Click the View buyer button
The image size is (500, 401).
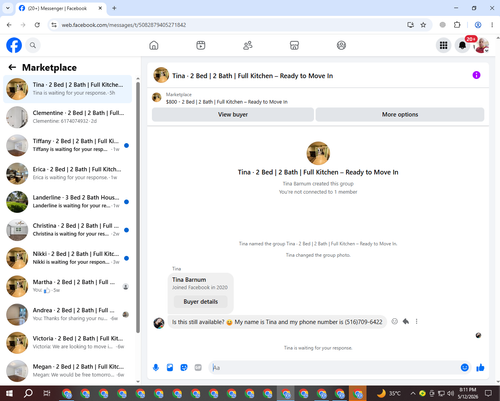click(233, 114)
